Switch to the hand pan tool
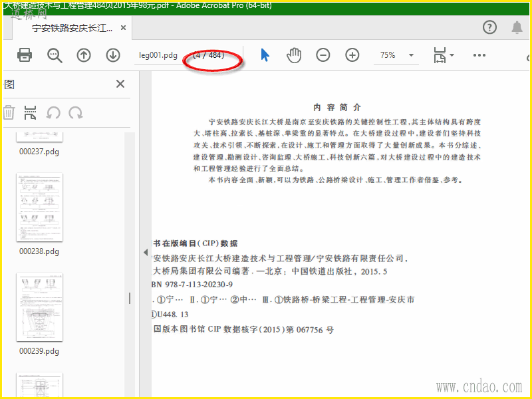 (294, 55)
